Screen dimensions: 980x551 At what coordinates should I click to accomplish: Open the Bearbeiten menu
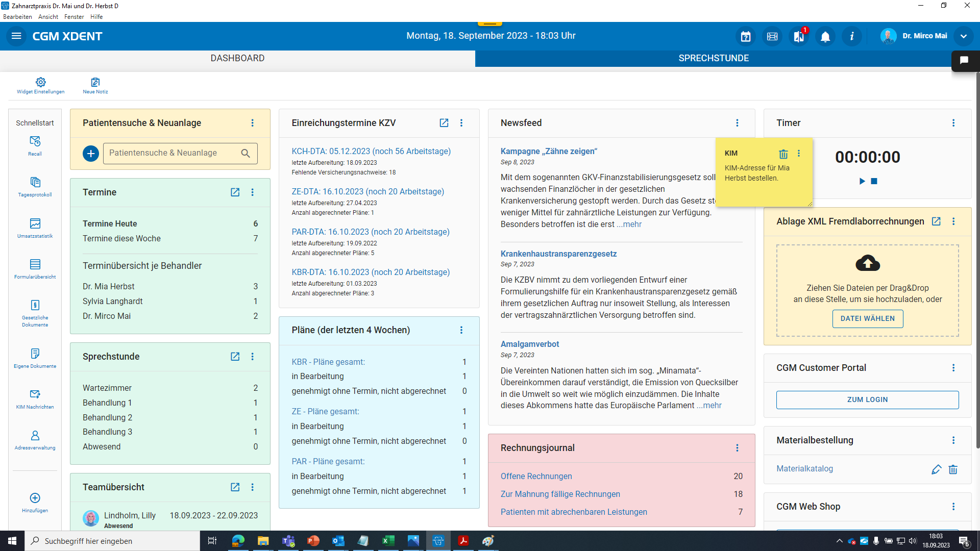click(x=17, y=17)
